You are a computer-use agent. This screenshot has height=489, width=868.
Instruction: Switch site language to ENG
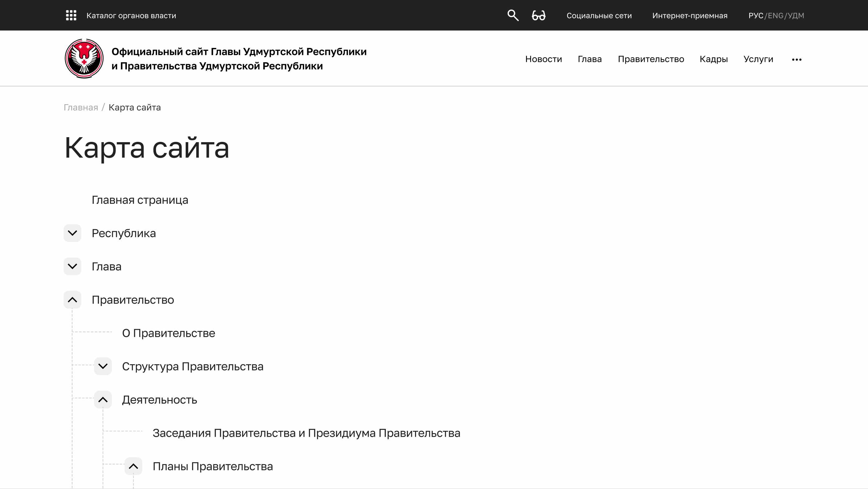click(x=775, y=16)
